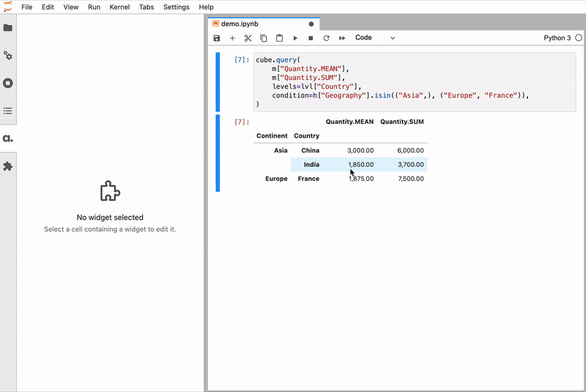Restart kernel and run all cells

[342, 38]
